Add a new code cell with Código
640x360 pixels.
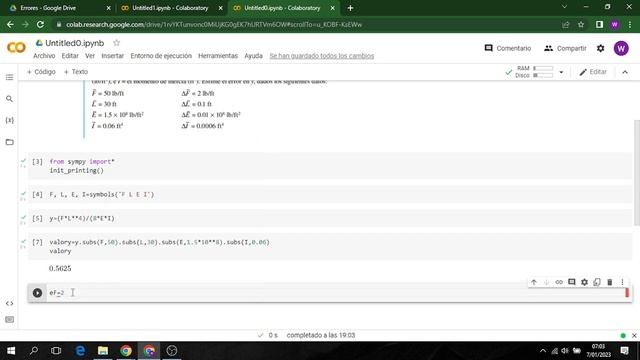41,72
